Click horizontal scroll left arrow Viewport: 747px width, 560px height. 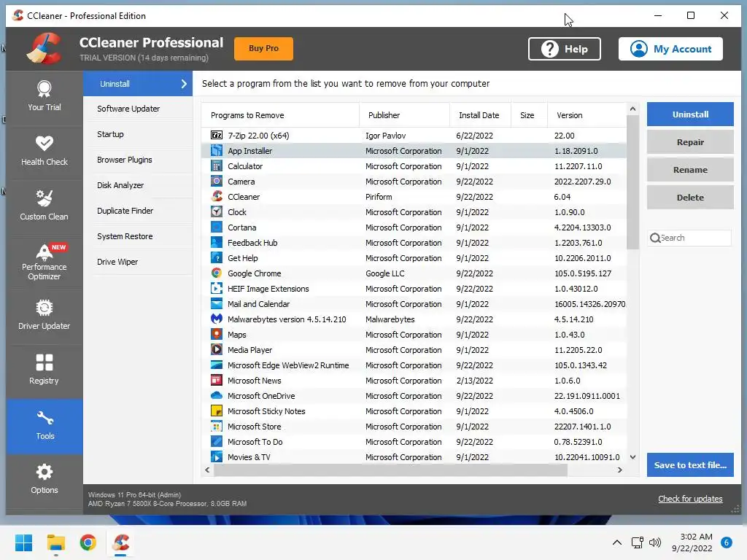click(207, 470)
